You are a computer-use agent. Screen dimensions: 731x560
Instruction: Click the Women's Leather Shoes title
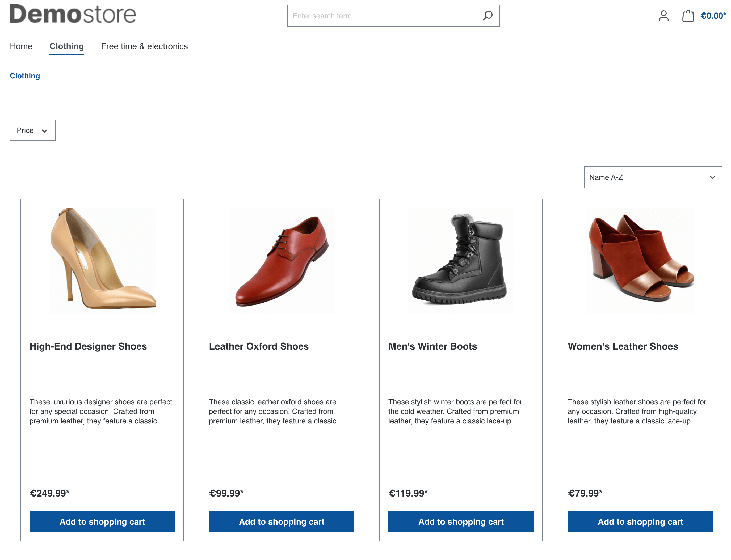(623, 346)
